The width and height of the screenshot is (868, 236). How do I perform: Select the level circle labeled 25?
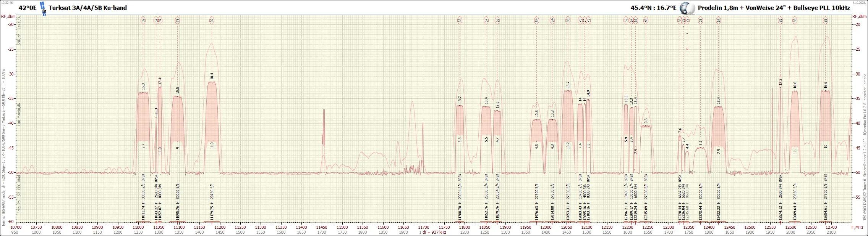[700, 21]
